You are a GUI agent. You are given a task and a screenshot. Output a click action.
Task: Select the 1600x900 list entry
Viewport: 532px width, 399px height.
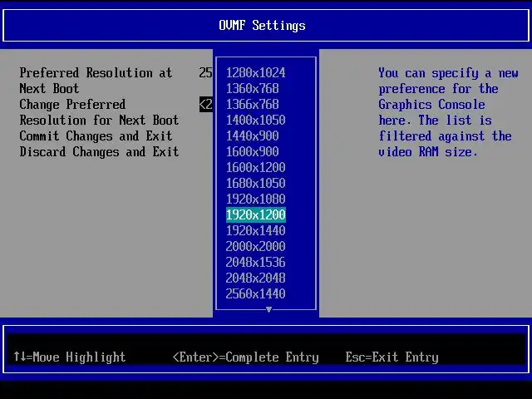click(x=253, y=151)
